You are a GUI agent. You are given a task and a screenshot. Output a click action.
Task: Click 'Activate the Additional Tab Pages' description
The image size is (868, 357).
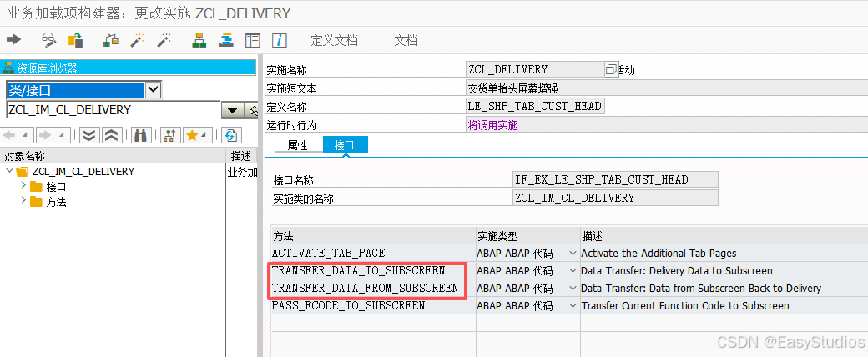click(659, 253)
